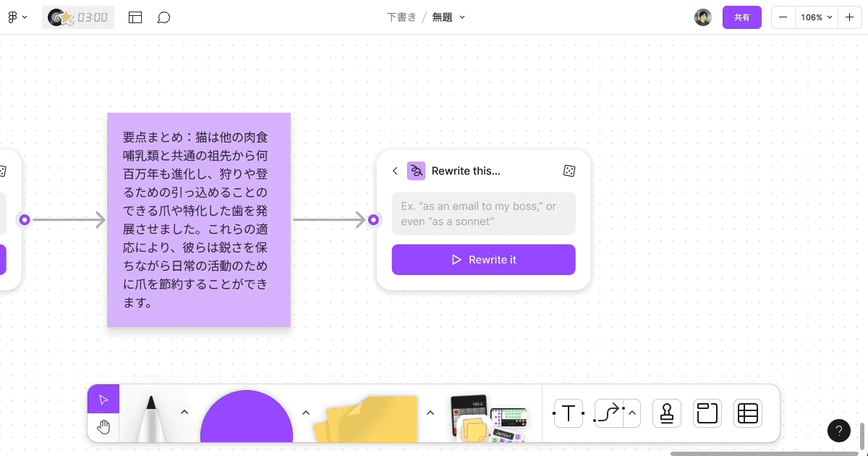This screenshot has height=456, width=868.
Task: Select the Section tool
Action: pos(707,413)
